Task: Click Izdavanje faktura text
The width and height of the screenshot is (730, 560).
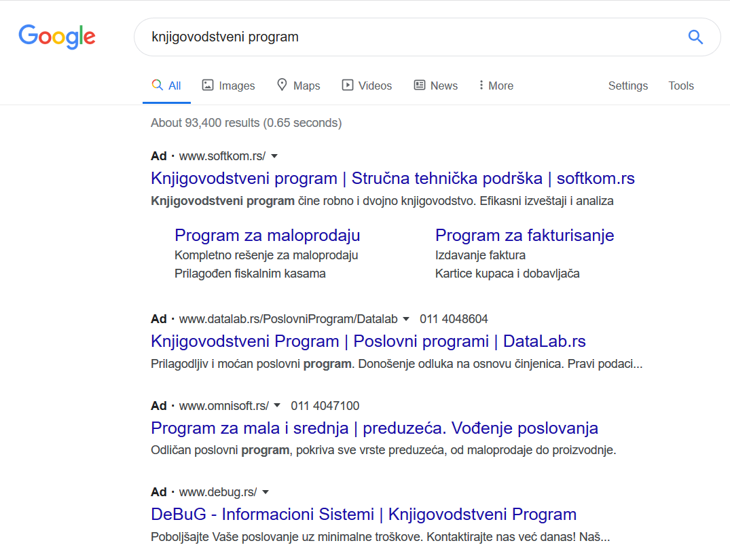Action: 481,255
